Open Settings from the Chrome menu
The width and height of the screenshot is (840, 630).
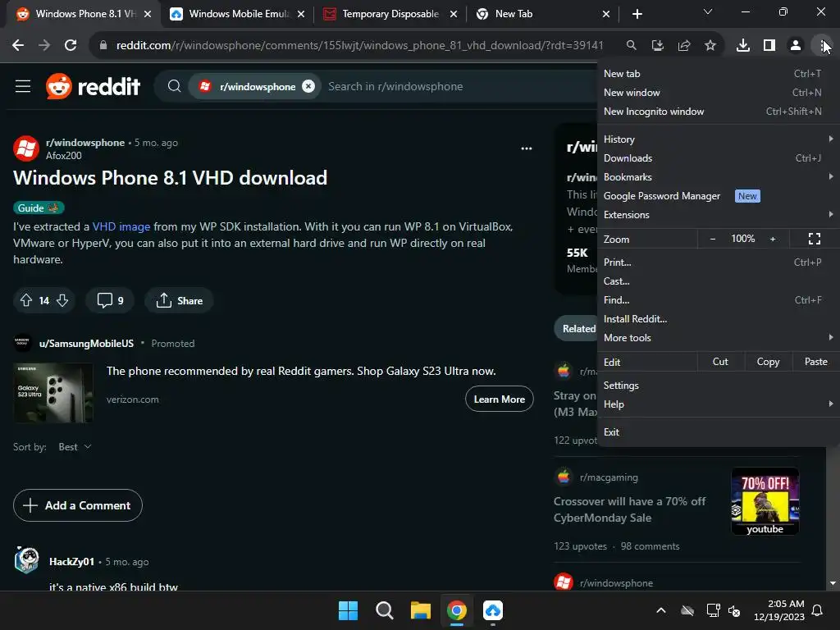coord(717,386)
